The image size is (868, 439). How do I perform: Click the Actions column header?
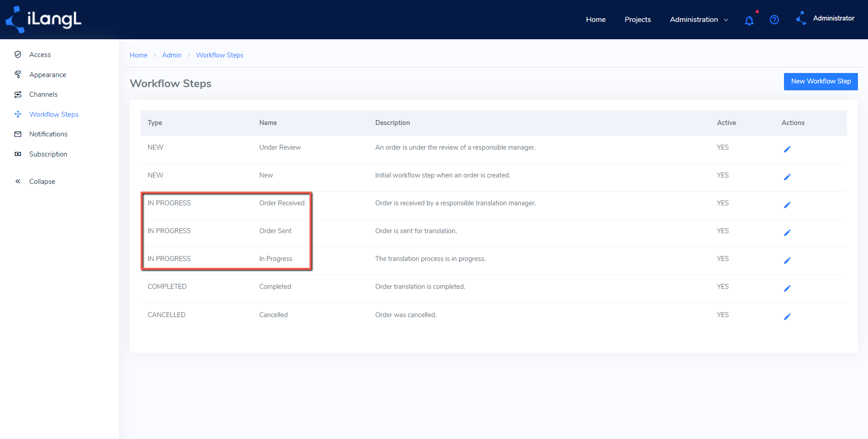point(793,123)
